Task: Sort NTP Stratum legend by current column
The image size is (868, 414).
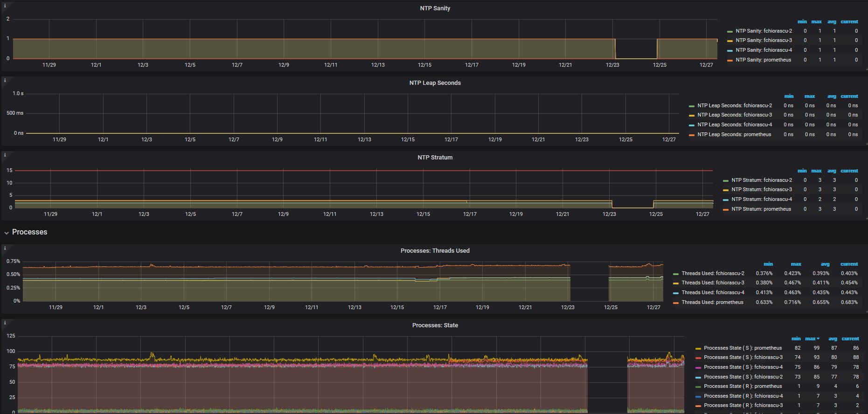Action: [x=849, y=171]
